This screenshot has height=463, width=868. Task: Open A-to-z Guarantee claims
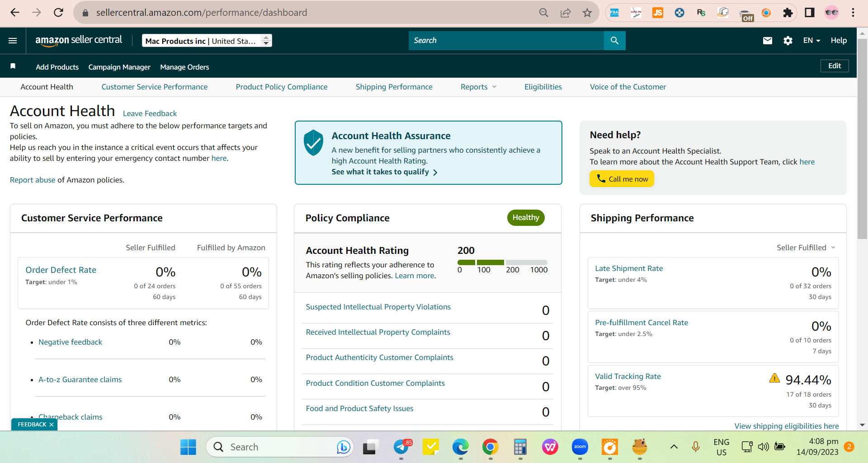point(80,379)
